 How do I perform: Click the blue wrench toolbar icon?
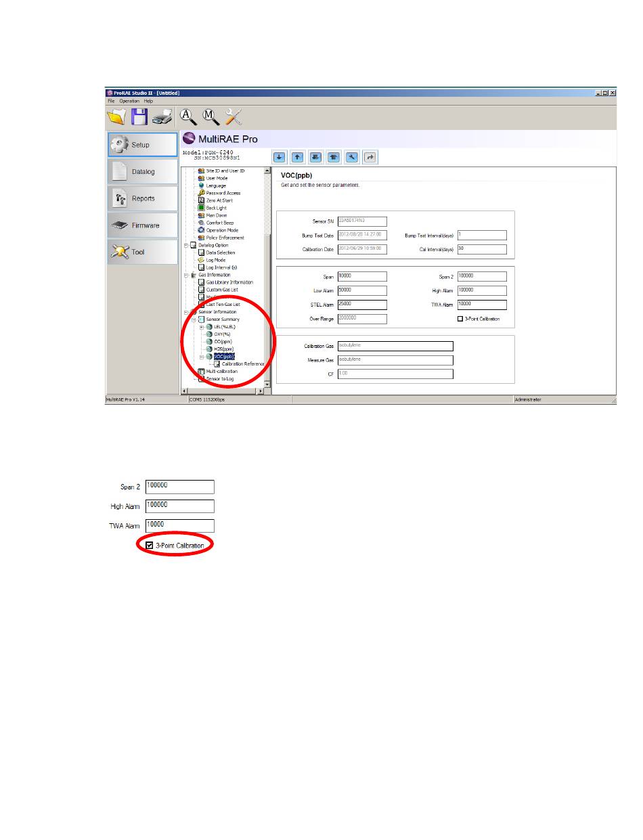point(352,157)
